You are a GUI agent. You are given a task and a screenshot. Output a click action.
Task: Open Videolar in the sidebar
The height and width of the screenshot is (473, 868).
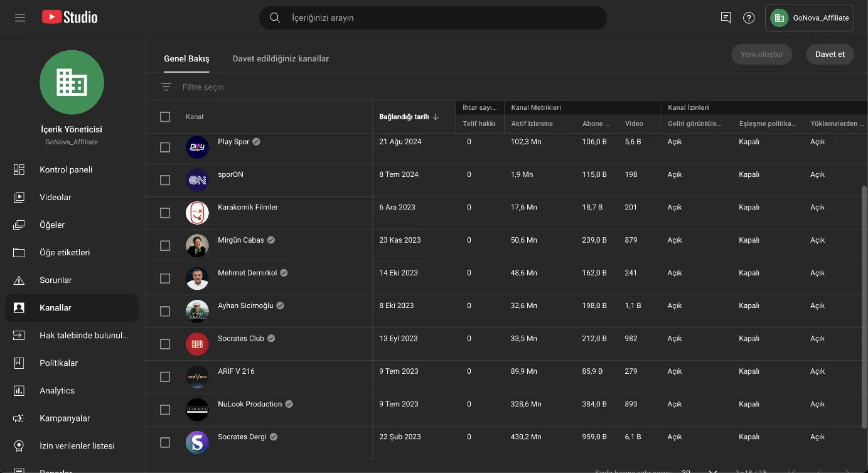click(x=72, y=197)
